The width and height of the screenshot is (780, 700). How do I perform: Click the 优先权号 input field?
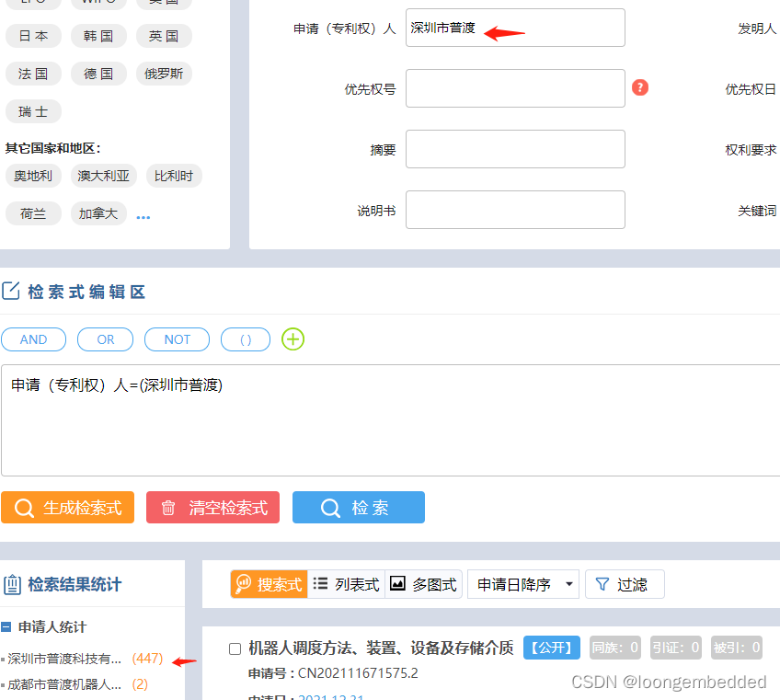(x=515, y=88)
